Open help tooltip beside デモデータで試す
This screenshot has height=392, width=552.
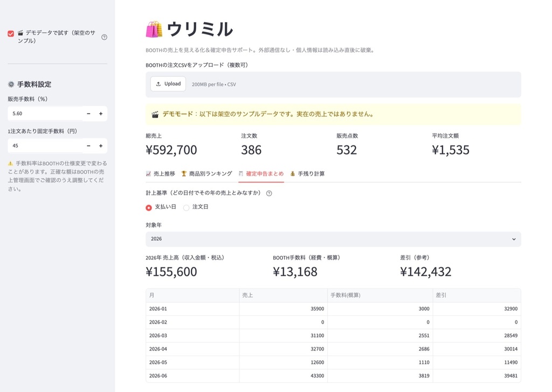pos(104,37)
